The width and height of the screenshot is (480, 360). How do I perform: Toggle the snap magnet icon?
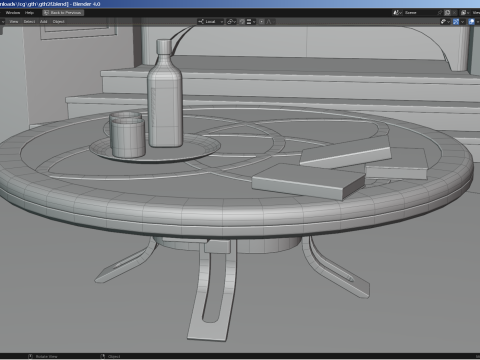point(242,22)
